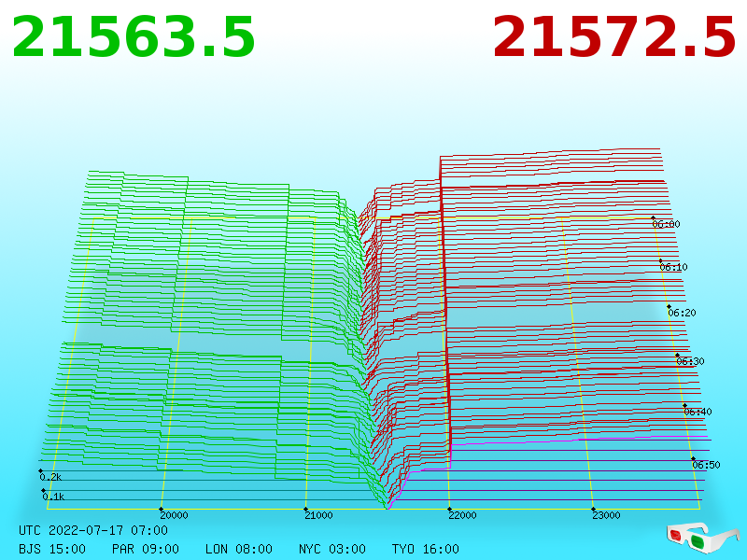Click the NYC 03:00 time label
747x560 pixels.
(332, 549)
